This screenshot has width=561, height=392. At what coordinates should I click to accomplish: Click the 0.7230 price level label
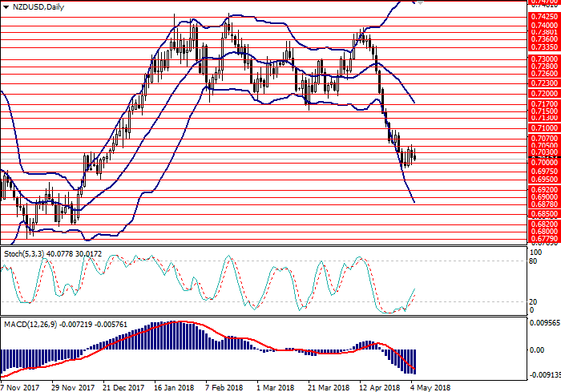[x=542, y=83]
